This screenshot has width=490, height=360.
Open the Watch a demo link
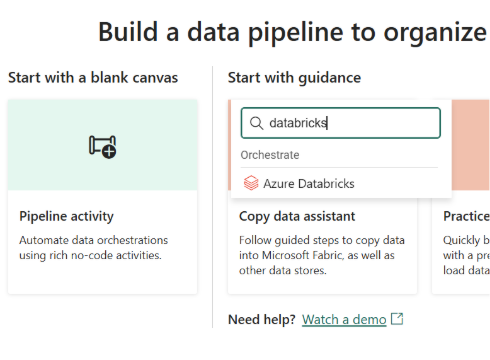(344, 320)
